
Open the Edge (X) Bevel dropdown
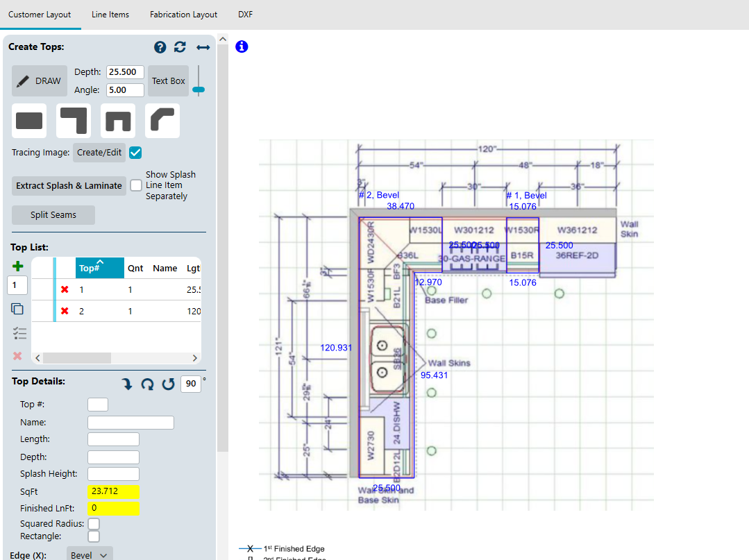(x=90, y=555)
